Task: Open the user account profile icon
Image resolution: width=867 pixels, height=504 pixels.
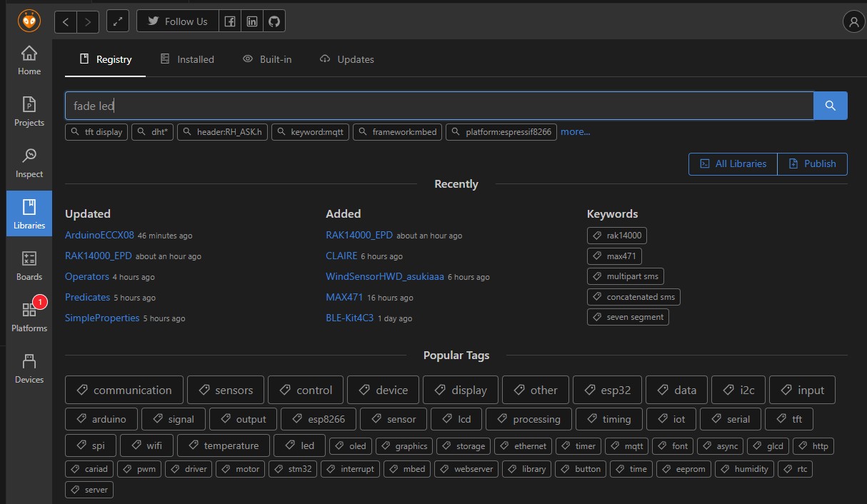Action: coord(854,21)
